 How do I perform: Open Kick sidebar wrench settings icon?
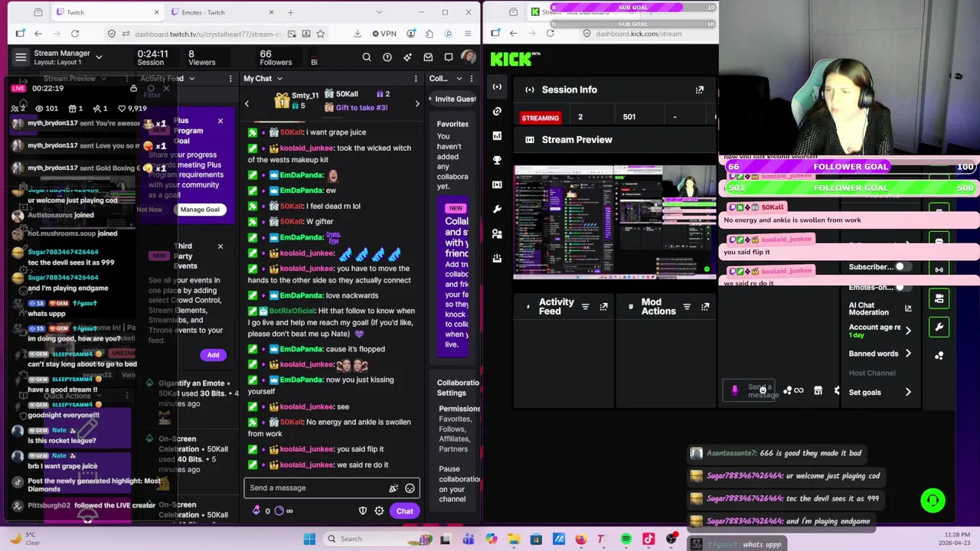click(497, 209)
